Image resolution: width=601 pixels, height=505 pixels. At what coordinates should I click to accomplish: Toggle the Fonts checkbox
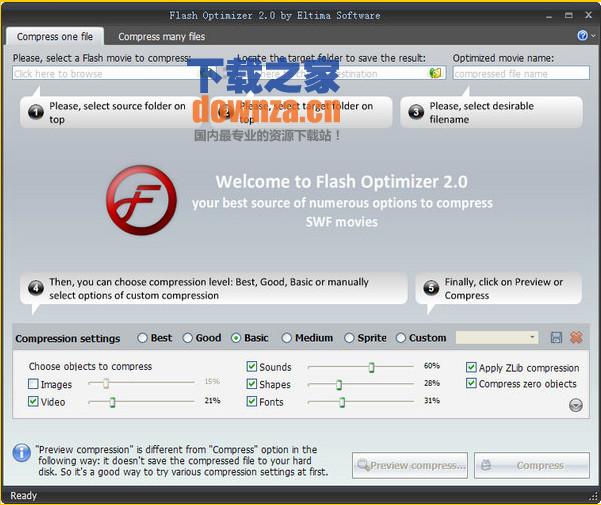251,401
